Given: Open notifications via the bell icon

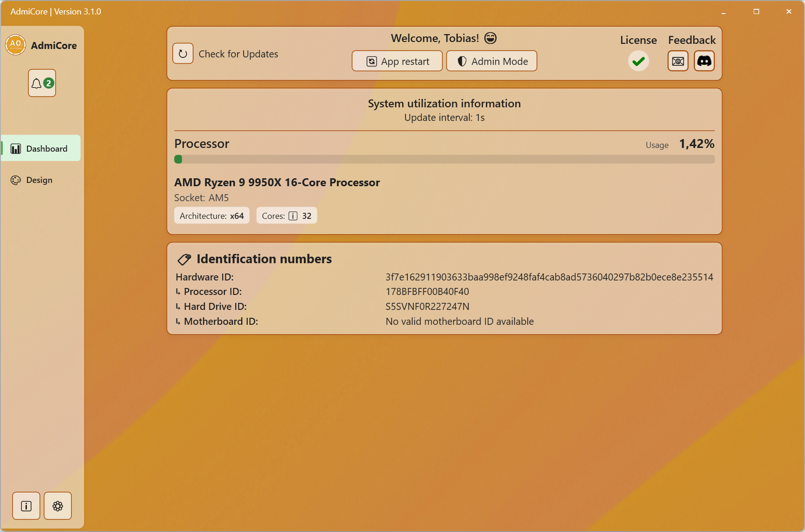Looking at the screenshot, I should click(42, 83).
